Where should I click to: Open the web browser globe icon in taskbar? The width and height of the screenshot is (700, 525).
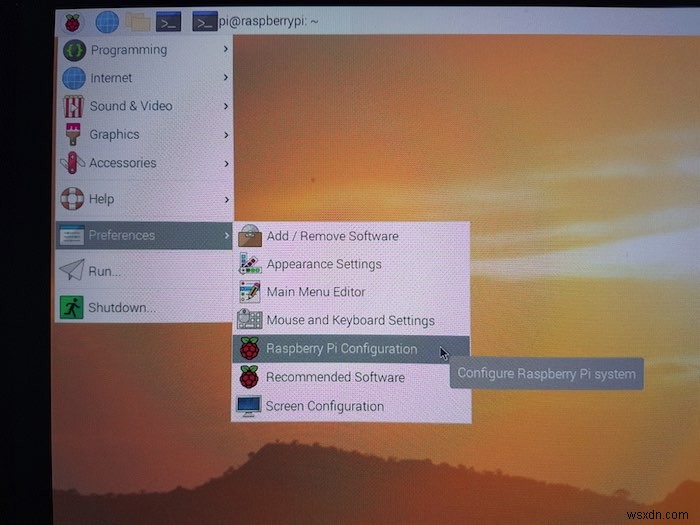tap(107, 22)
